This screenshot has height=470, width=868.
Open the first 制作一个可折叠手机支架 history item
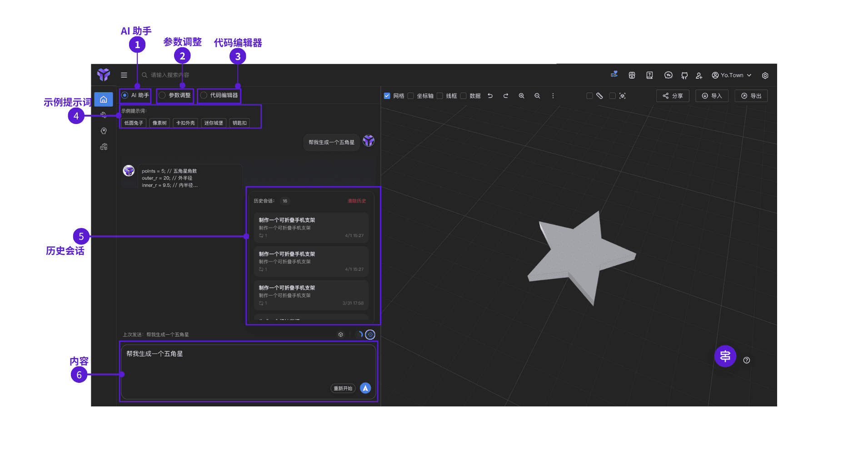(x=311, y=228)
